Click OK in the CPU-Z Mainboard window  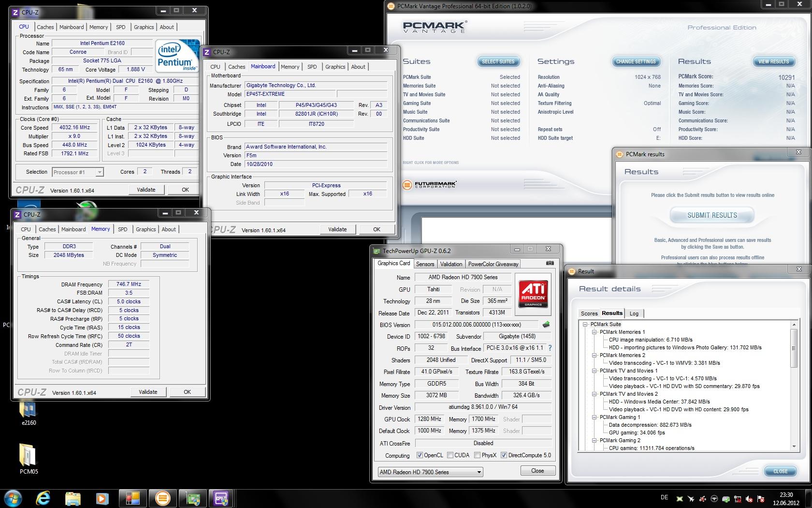377,229
